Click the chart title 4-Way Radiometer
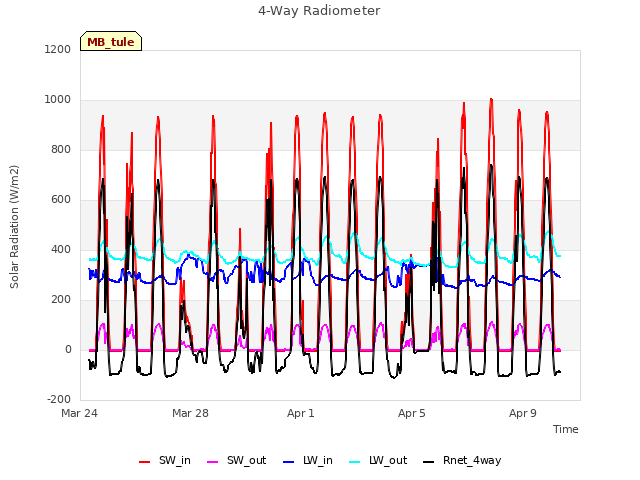 coord(319,11)
